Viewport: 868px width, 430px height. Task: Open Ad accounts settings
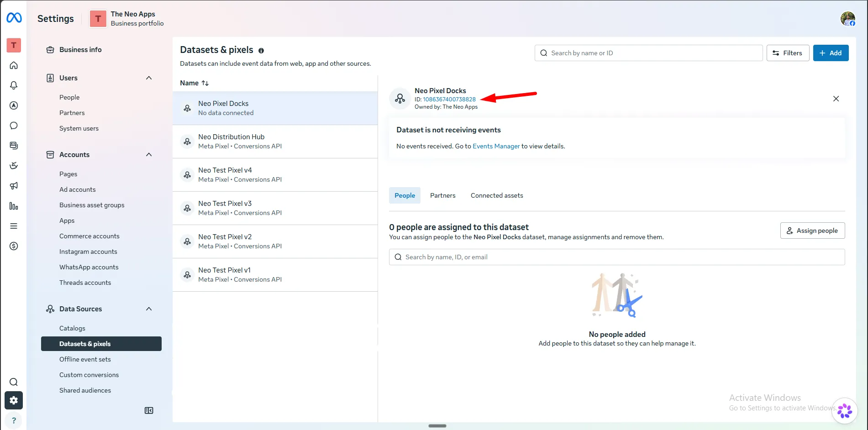click(x=78, y=189)
